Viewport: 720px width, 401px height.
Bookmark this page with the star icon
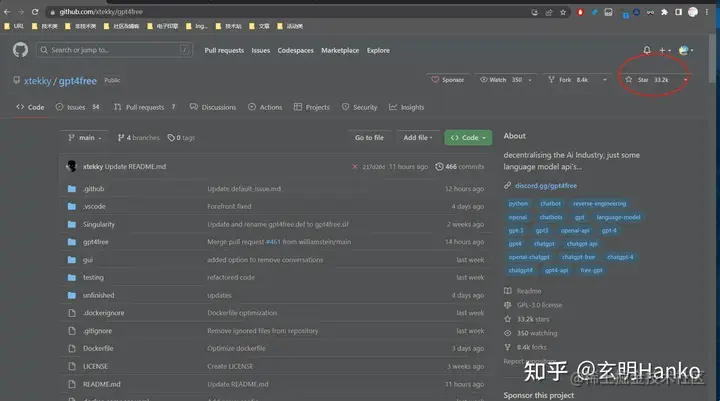tap(563, 12)
